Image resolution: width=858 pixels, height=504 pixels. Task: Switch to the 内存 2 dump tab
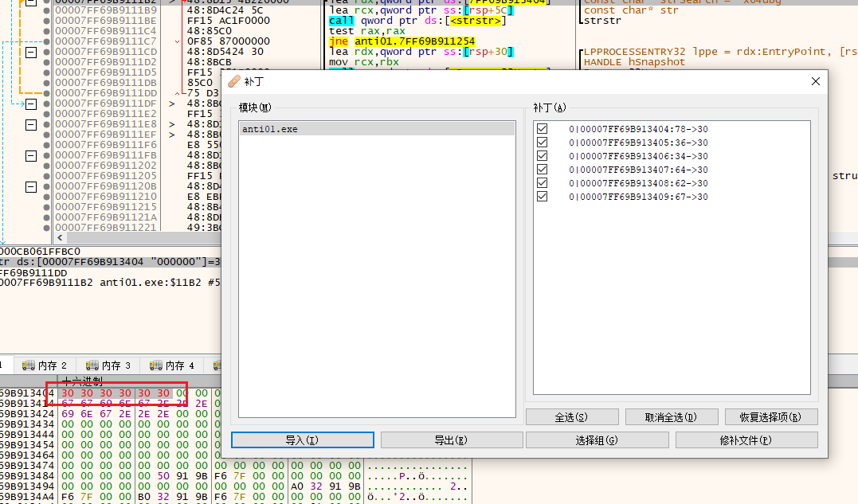(44, 365)
